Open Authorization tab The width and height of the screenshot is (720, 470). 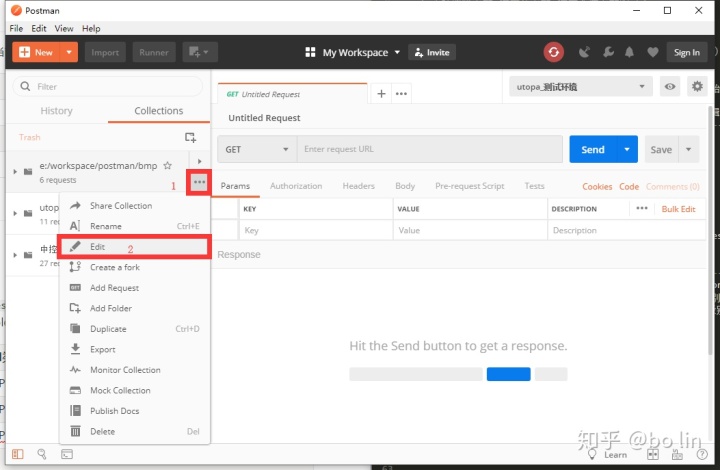[x=296, y=186]
